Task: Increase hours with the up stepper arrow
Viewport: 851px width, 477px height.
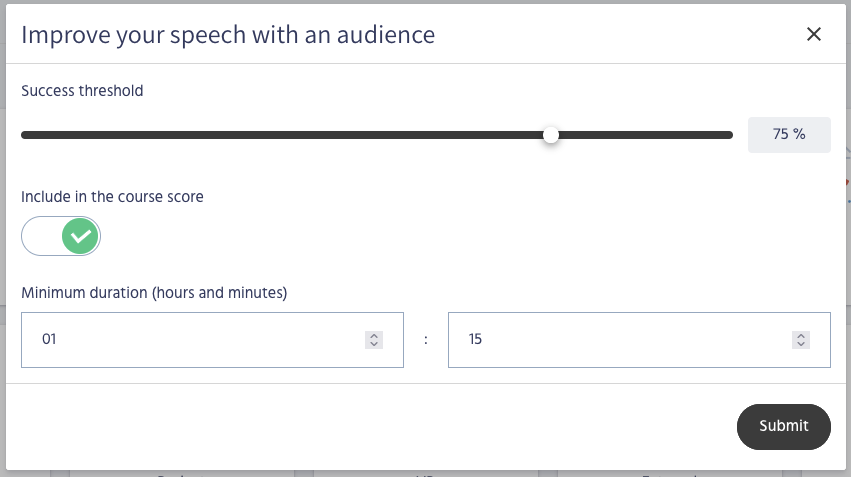Action: click(x=374, y=335)
